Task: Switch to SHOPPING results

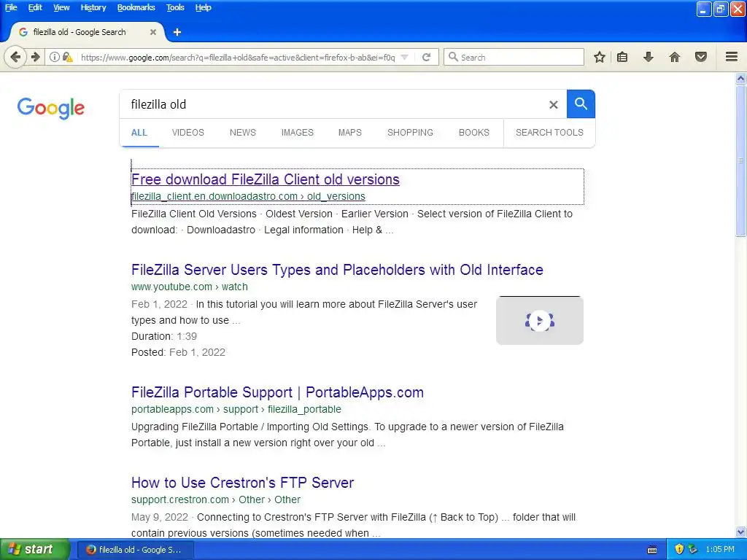Action: click(410, 133)
